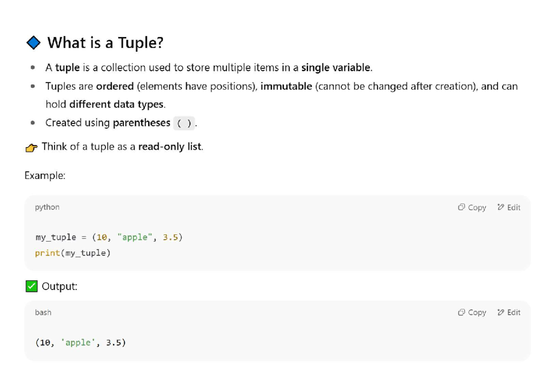The height and width of the screenshot is (392, 555).
Task: Click the inline "( )" code snippet
Action: pos(184,123)
